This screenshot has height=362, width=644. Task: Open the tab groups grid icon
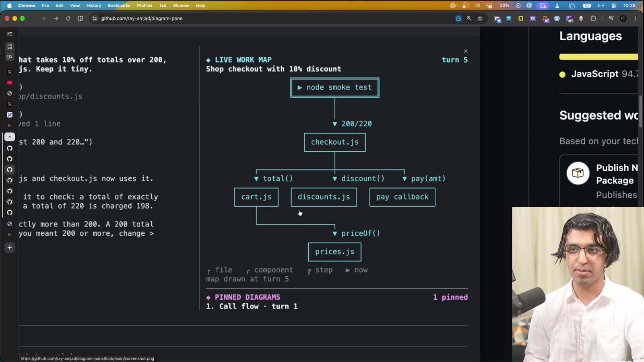(x=10, y=47)
